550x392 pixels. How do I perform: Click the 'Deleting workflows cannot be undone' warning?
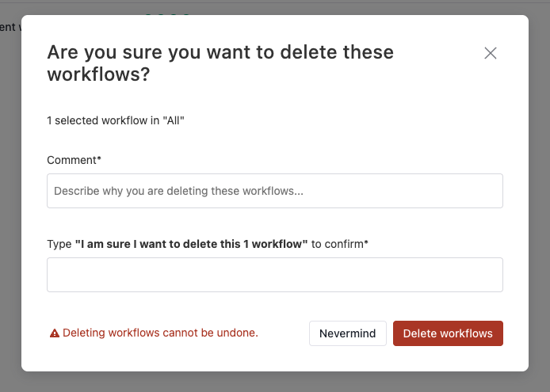pyautogui.click(x=160, y=333)
